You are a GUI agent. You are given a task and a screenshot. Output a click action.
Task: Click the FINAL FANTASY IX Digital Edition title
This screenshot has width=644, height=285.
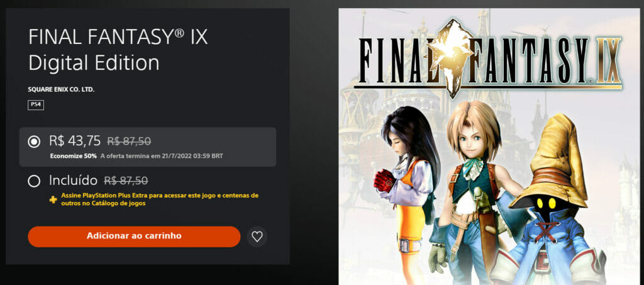(x=118, y=50)
